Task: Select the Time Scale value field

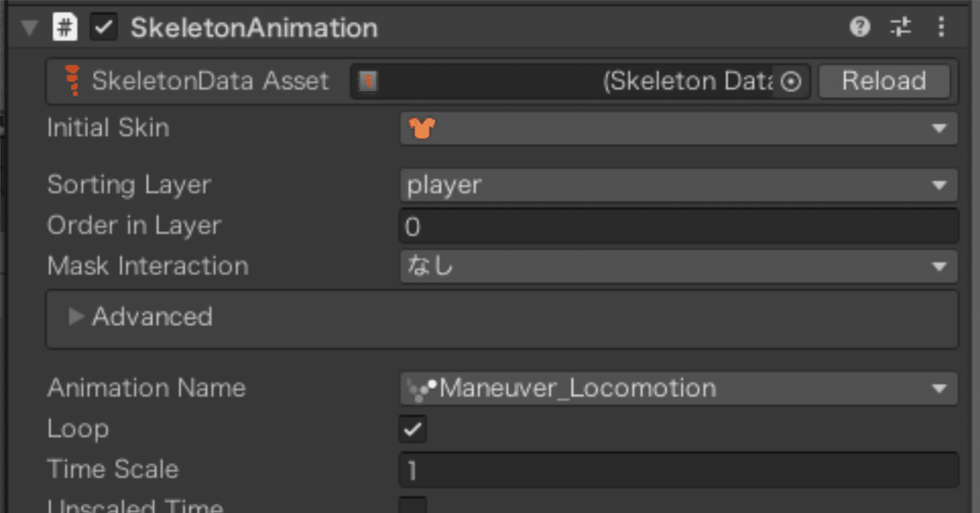Action: [x=678, y=469]
